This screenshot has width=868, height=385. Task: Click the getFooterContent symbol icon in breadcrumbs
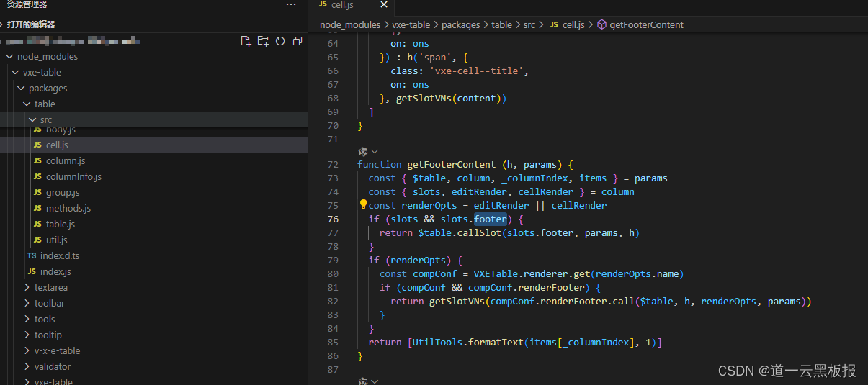(602, 24)
